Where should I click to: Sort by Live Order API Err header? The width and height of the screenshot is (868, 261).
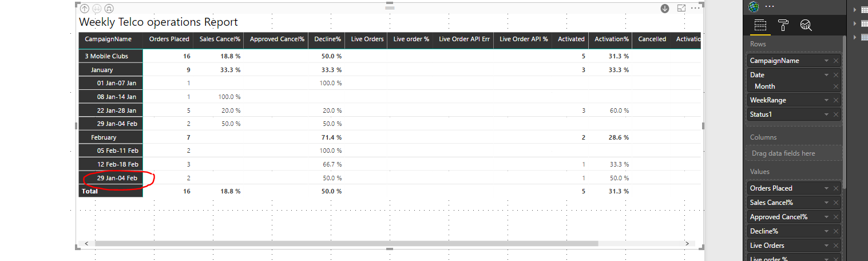tap(463, 39)
